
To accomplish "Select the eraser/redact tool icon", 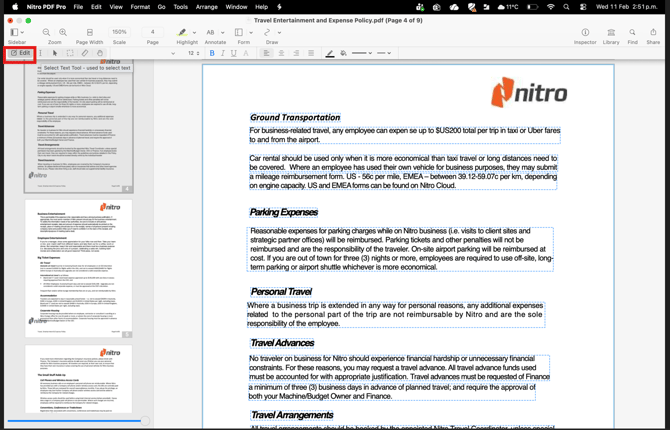I will click(x=85, y=53).
